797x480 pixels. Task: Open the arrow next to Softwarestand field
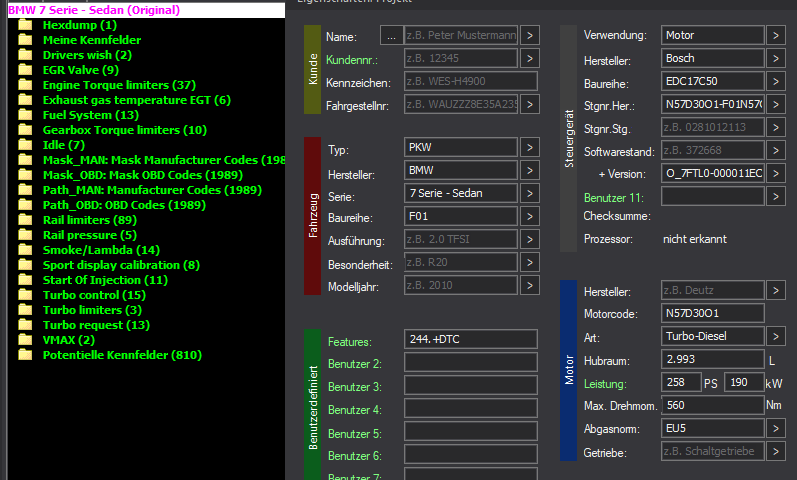click(x=776, y=151)
